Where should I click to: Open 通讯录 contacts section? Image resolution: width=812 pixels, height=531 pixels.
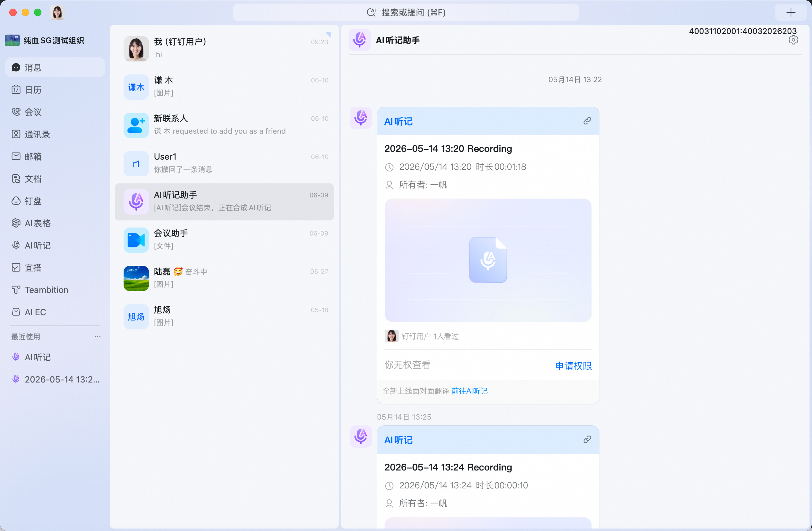55,134
